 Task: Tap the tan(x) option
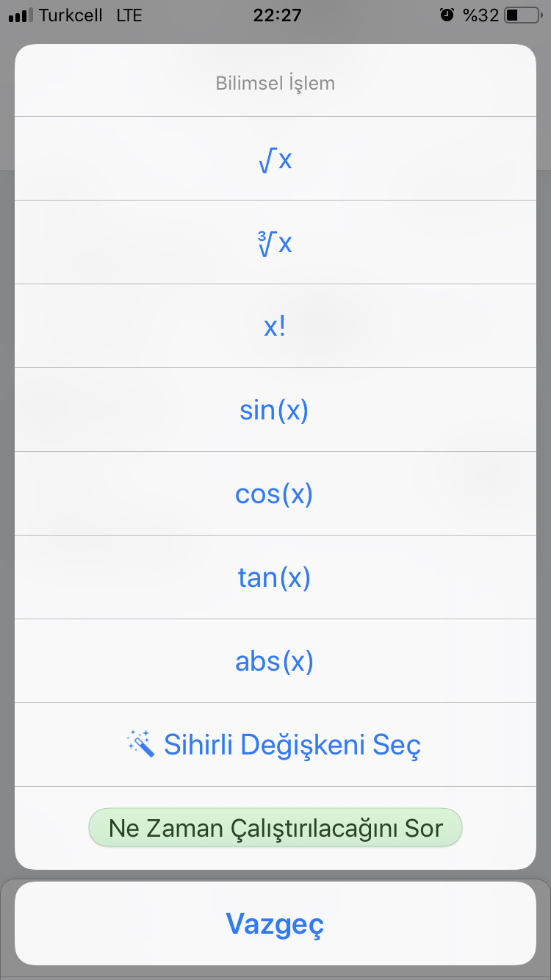pos(275,577)
